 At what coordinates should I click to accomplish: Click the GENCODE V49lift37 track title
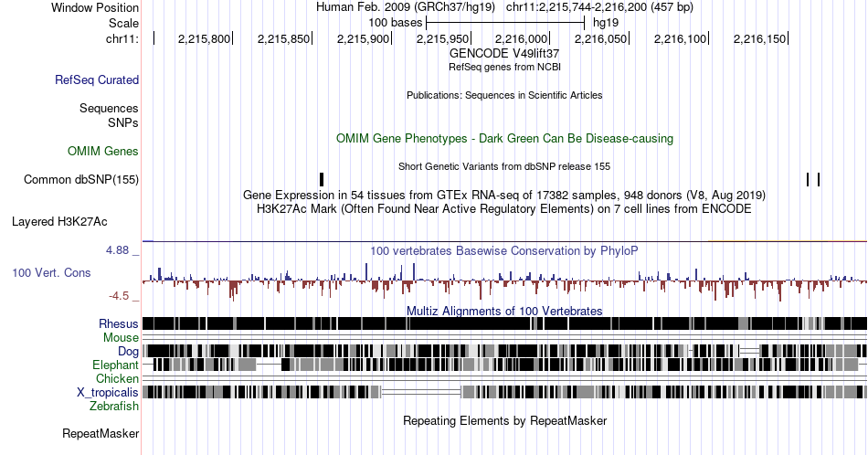[504, 53]
